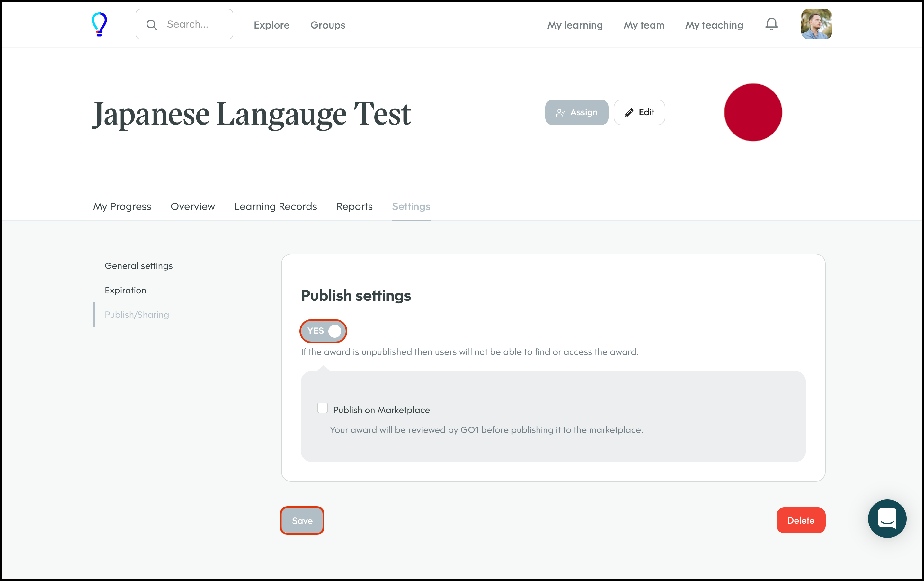Switch to the Learning Records tab
Screen dimensions: 924x581
coord(276,206)
